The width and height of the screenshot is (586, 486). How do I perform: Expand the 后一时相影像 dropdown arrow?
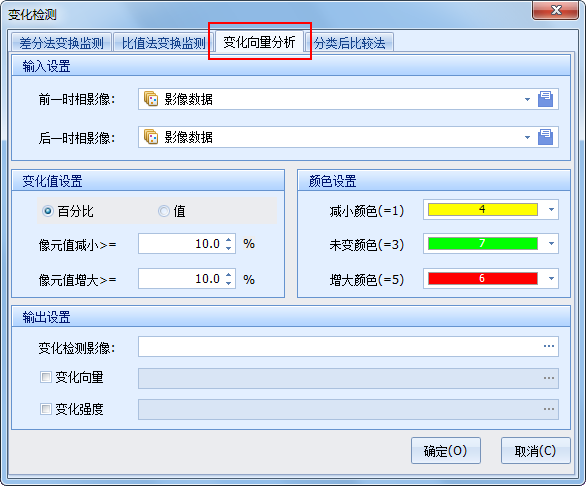point(527,137)
